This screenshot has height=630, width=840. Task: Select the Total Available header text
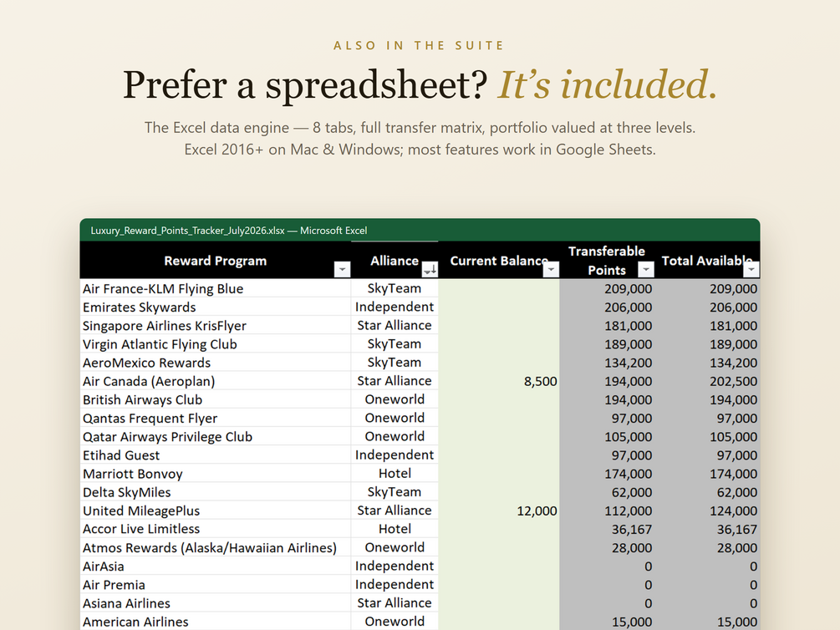click(706, 261)
